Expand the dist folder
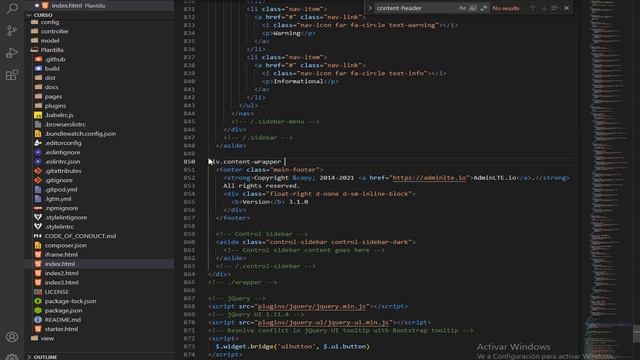 [50, 78]
